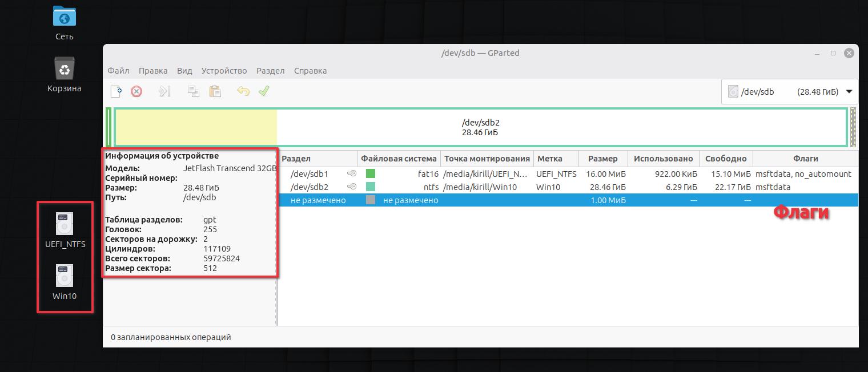
Task: Click the 0 запланированных операций status text
Action: (171, 337)
